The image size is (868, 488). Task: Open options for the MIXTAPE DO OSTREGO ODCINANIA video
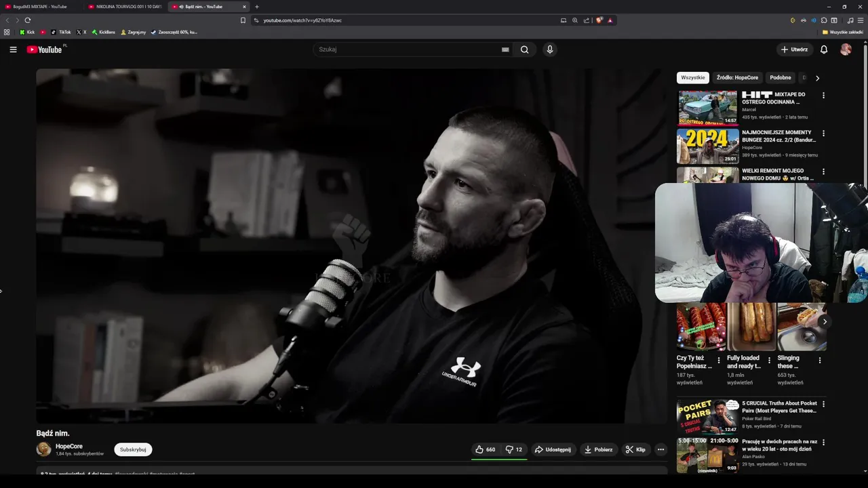pyautogui.click(x=823, y=96)
